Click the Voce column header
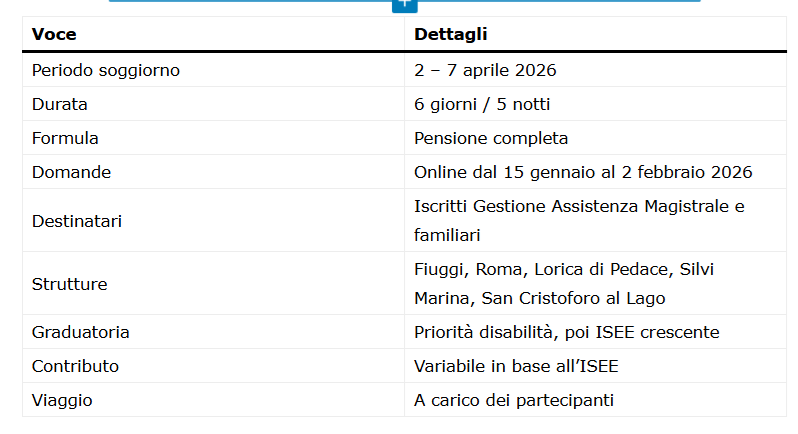 [54, 35]
